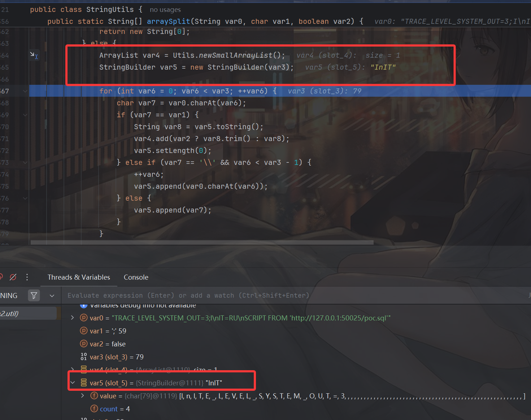Click the parameter icon next to var1

pos(84,331)
